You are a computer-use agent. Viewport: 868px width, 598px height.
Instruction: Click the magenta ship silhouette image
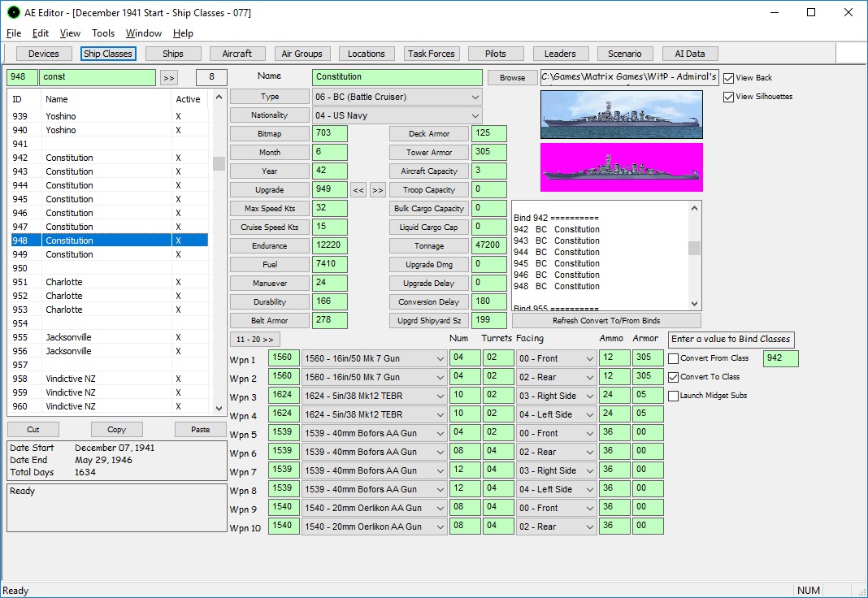point(621,167)
